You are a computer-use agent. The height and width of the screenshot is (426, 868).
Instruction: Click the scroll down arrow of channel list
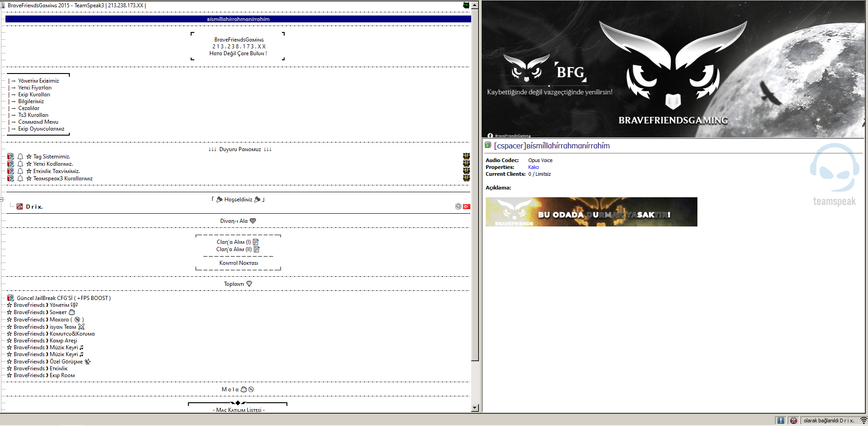point(475,408)
